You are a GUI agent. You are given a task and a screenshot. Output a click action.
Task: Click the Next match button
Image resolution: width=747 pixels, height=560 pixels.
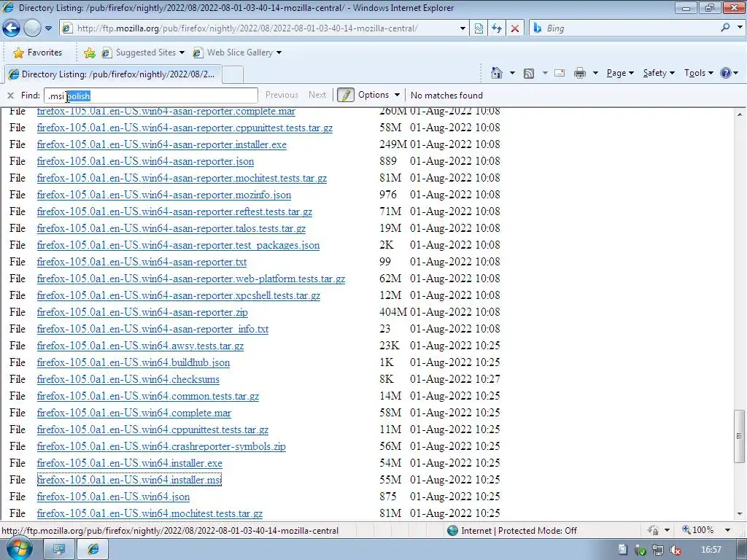coord(317,95)
